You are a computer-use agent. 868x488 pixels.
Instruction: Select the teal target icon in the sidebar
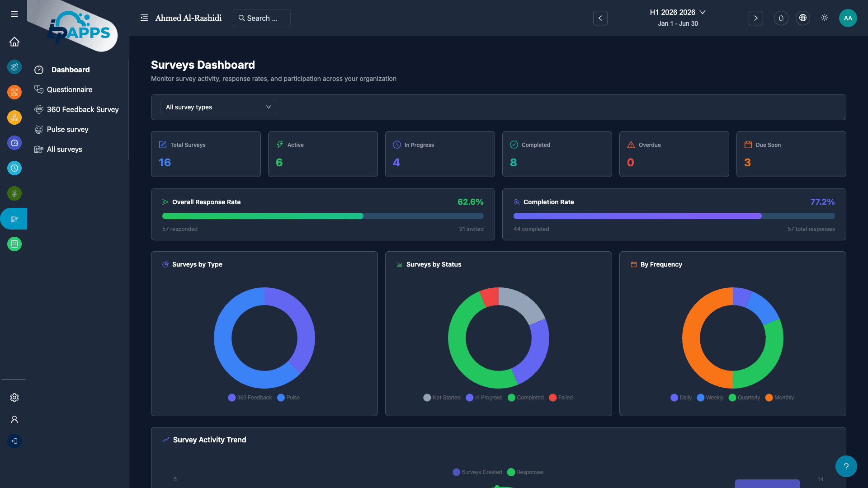point(14,67)
